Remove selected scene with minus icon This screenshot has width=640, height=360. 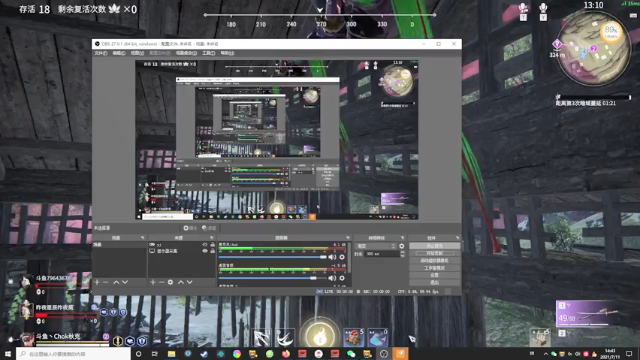106,282
